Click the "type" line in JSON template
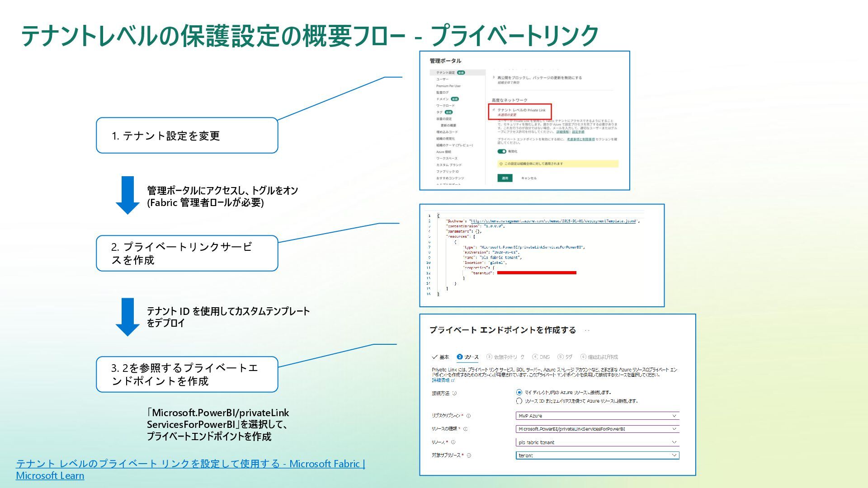 [x=524, y=247]
